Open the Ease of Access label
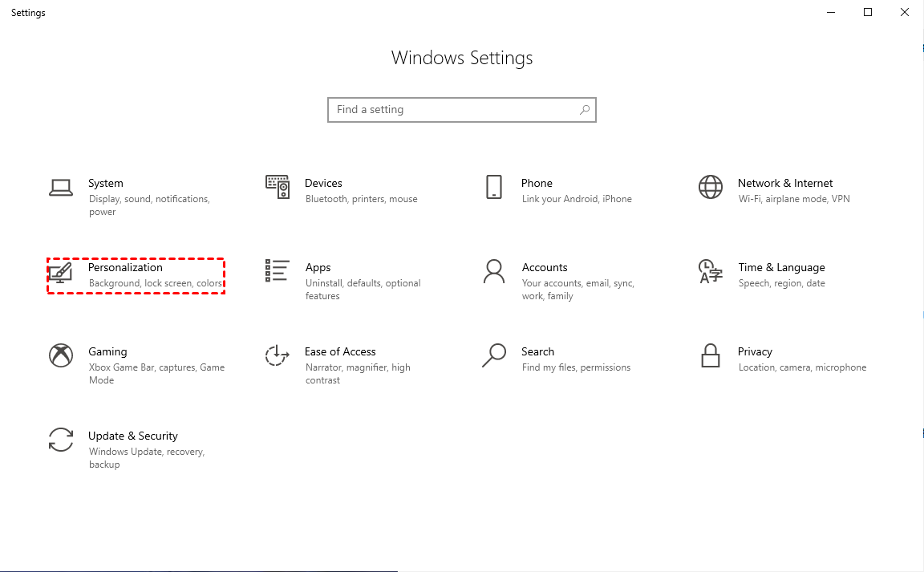The width and height of the screenshot is (924, 572). [340, 351]
